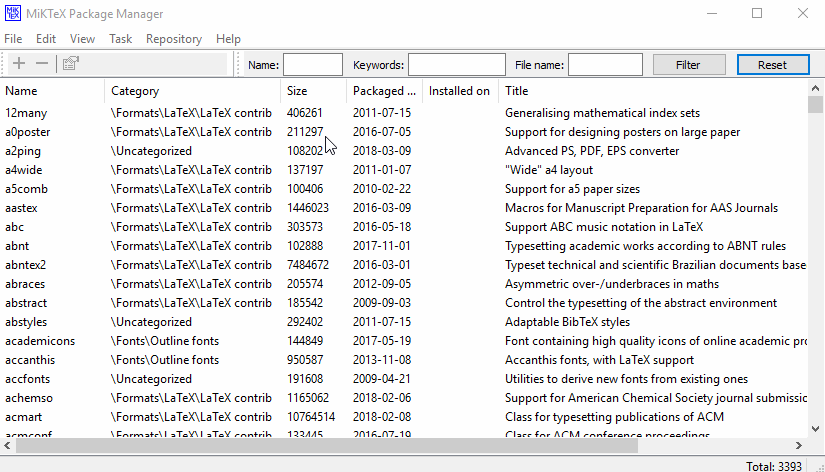
Task: Click the vertical scrollbar down arrow
Action: [816, 429]
